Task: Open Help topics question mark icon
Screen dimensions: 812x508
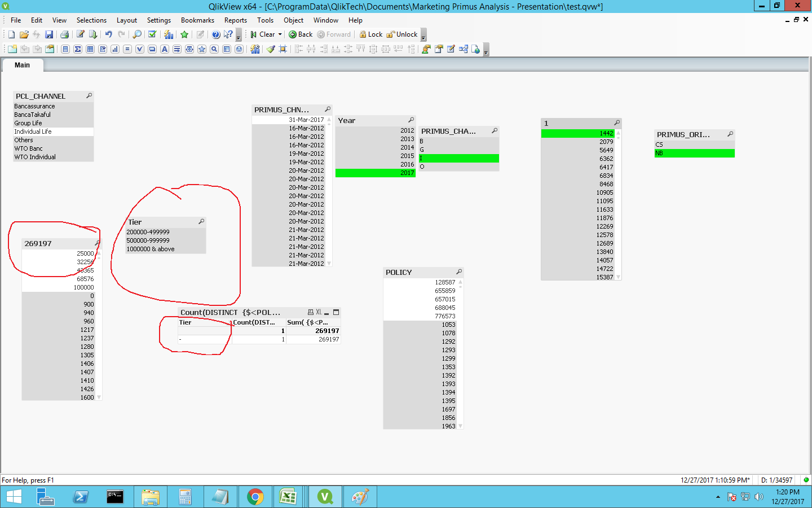Action: click(216, 34)
